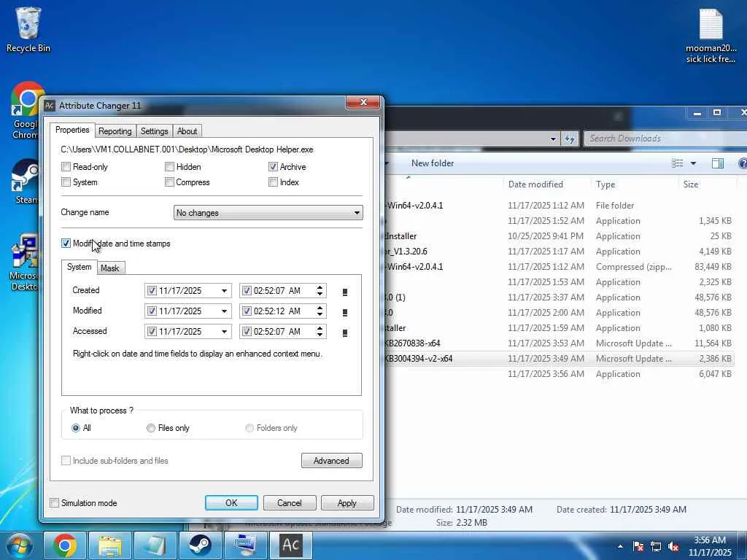Click the muted volume tray icon
This screenshot has height=560, width=747.
tap(673, 546)
